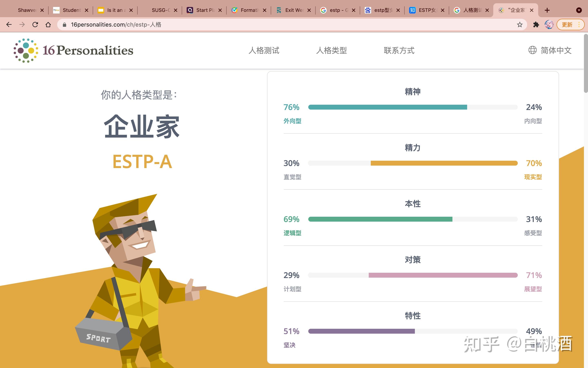Click the 对策 71% pink bar
This screenshot has height=368, width=588.
point(443,275)
